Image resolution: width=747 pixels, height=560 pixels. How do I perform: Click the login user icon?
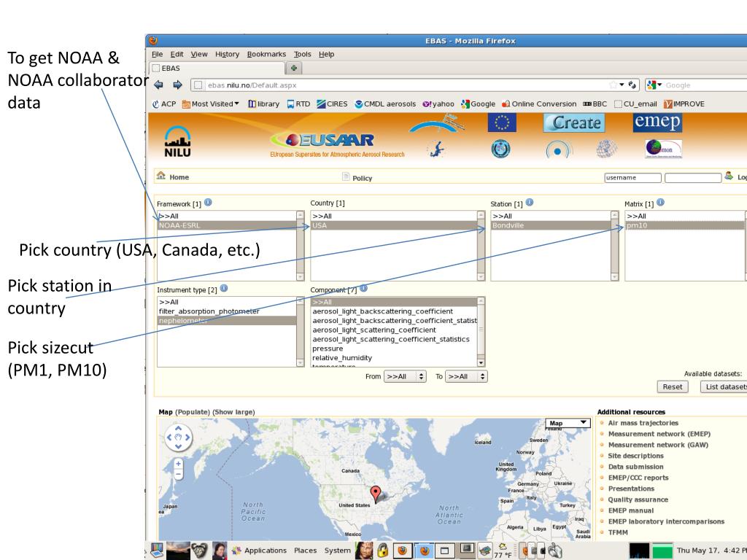729,176
